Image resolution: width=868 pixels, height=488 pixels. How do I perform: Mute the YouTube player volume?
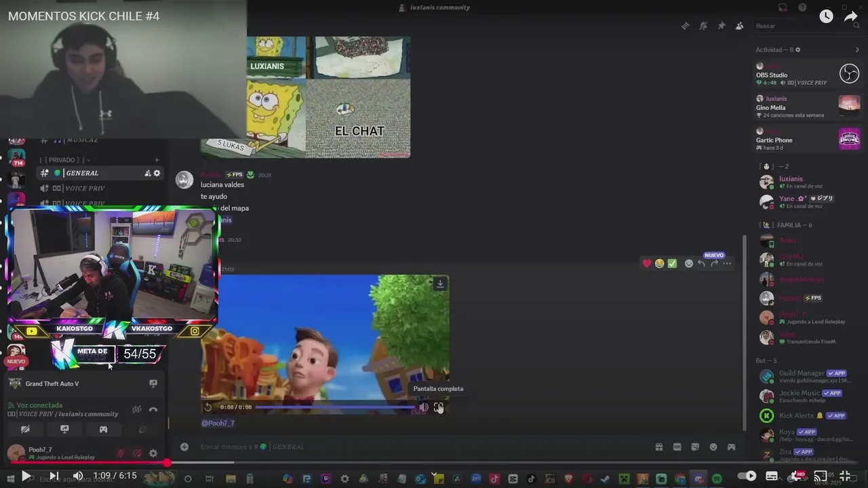pos(78,476)
